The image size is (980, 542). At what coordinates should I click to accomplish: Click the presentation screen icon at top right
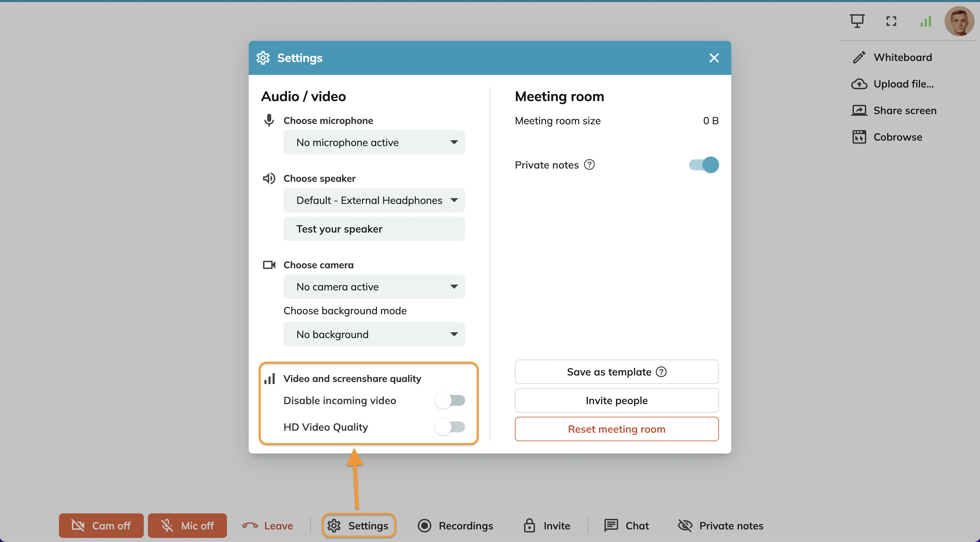(857, 21)
